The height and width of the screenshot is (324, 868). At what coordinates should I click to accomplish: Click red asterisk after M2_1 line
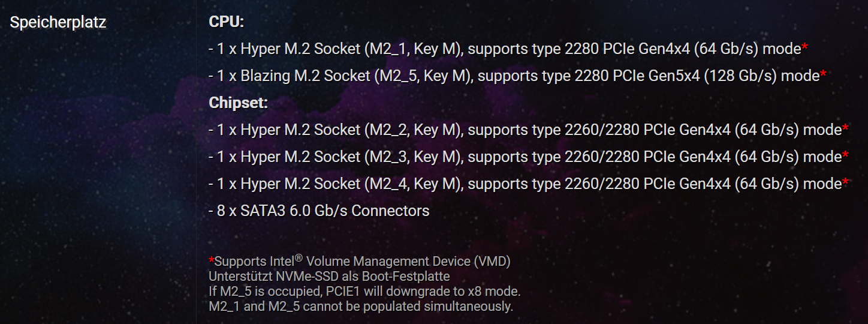tap(805, 47)
